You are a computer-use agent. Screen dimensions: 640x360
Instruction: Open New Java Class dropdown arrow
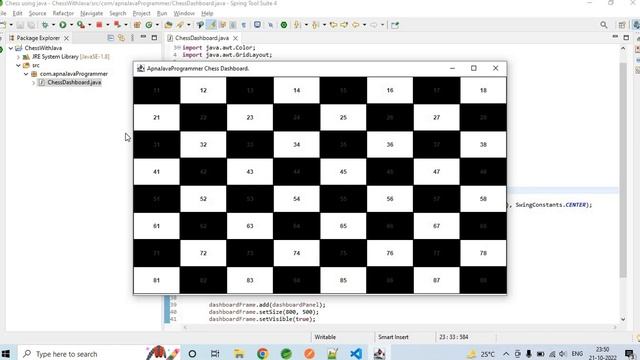[157, 25]
